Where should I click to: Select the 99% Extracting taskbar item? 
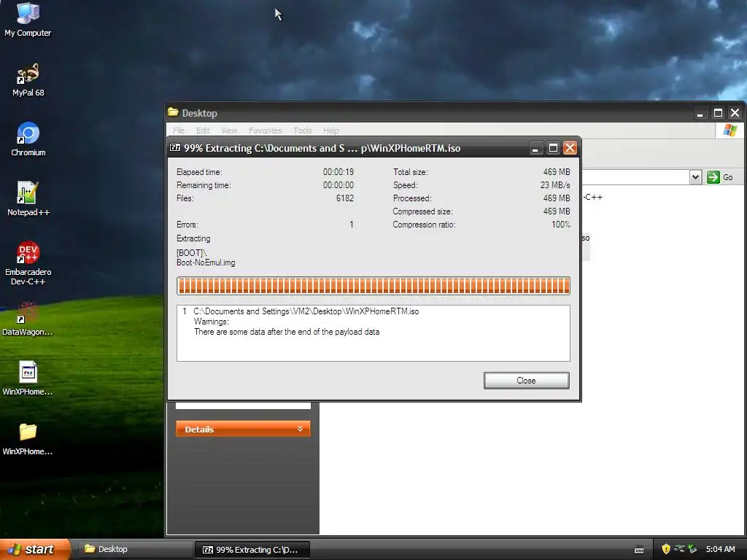click(252, 550)
